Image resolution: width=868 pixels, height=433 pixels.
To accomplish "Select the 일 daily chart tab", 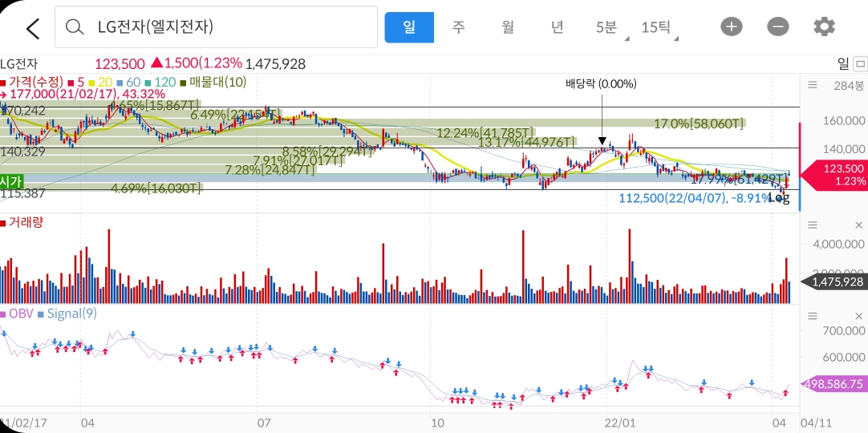I will 409,27.
